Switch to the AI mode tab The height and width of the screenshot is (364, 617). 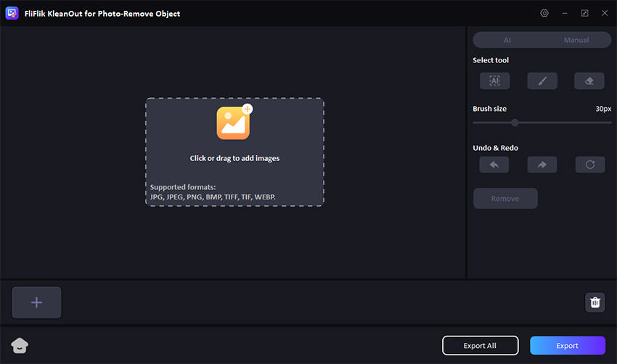pyautogui.click(x=507, y=40)
